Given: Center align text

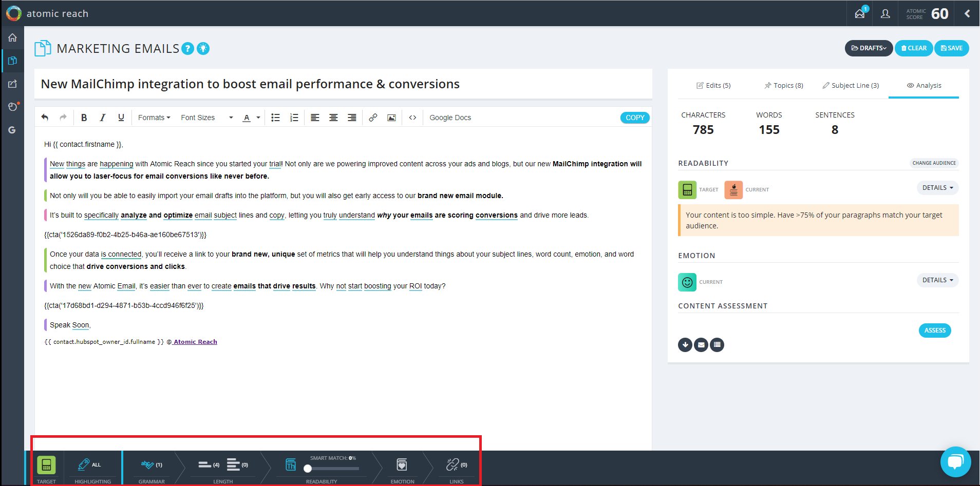Looking at the screenshot, I should 333,118.
